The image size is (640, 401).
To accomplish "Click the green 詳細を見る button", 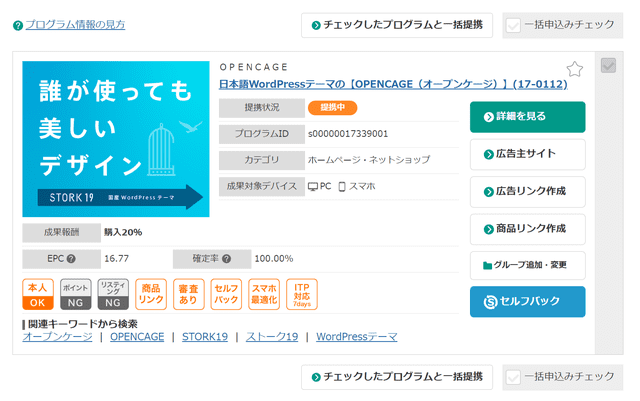I will pos(527,117).
